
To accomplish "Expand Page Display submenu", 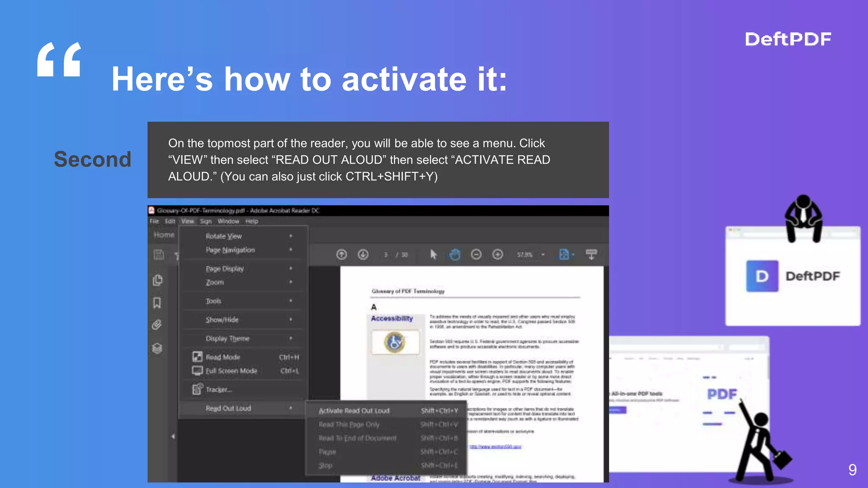I will [x=243, y=269].
